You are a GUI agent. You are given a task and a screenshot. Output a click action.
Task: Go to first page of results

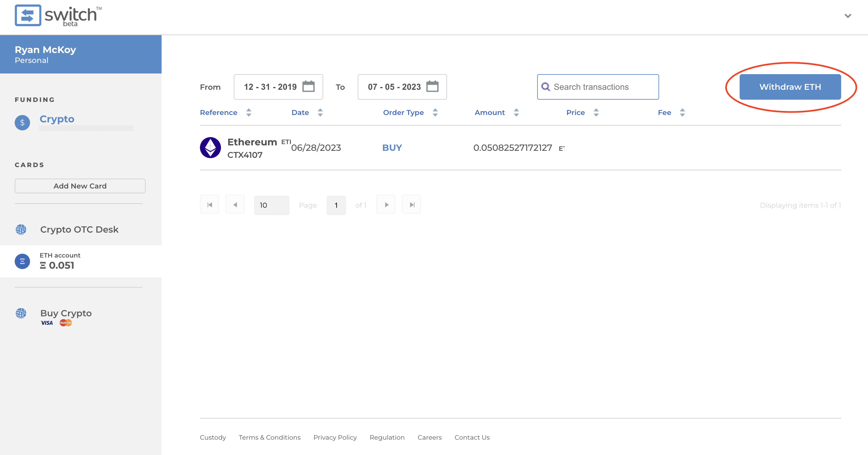209,204
